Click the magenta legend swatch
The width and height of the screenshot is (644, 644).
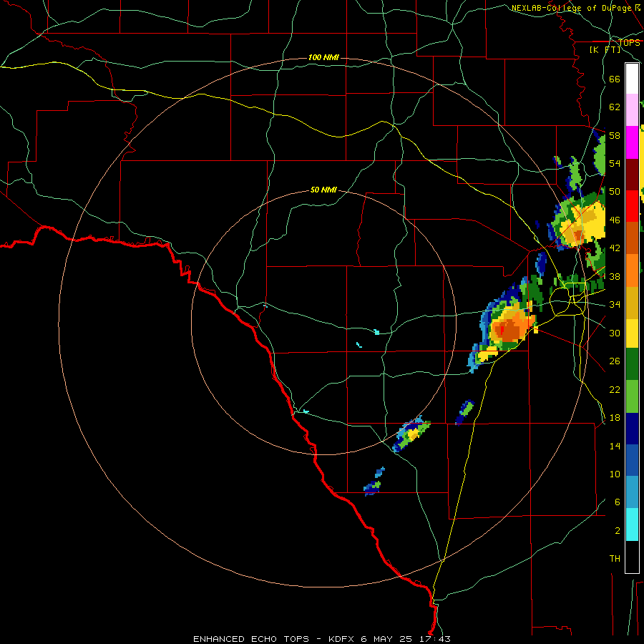click(x=632, y=142)
